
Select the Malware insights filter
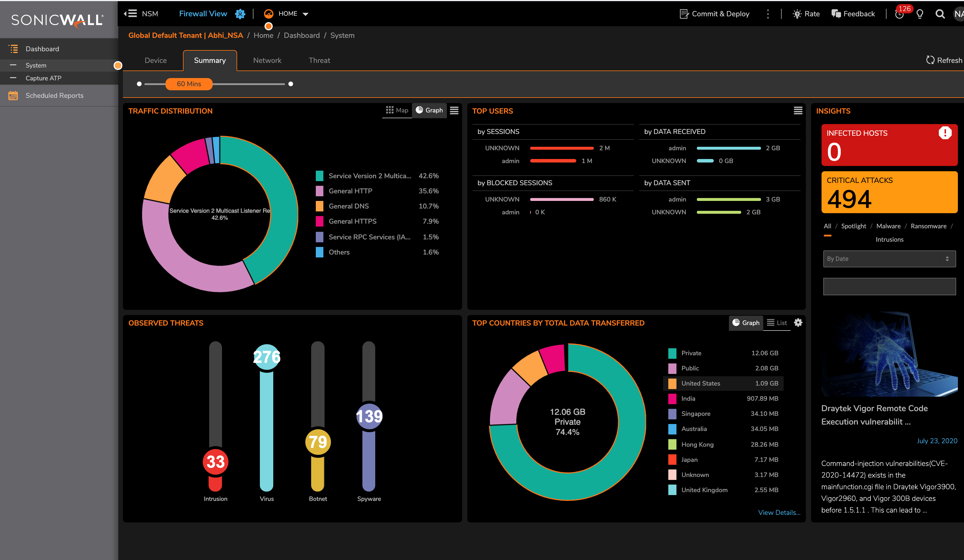[x=888, y=226]
